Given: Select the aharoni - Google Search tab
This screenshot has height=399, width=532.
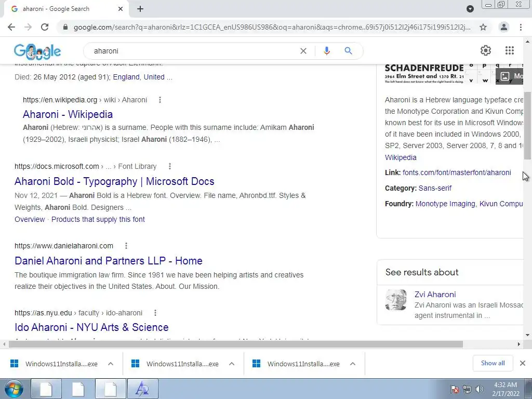Looking at the screenshot, I should pyautogui.click(x=66, y=9).
